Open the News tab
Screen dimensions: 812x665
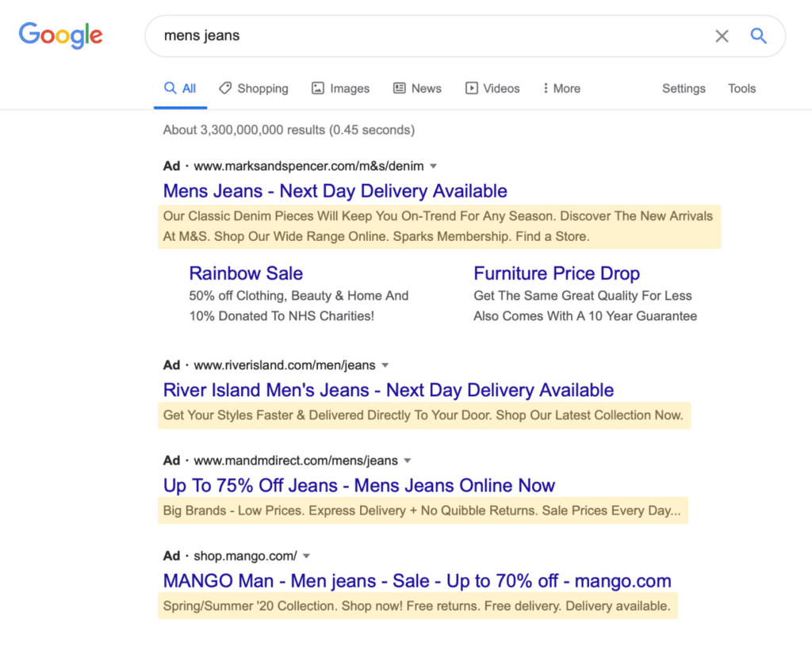pos(417,89)
